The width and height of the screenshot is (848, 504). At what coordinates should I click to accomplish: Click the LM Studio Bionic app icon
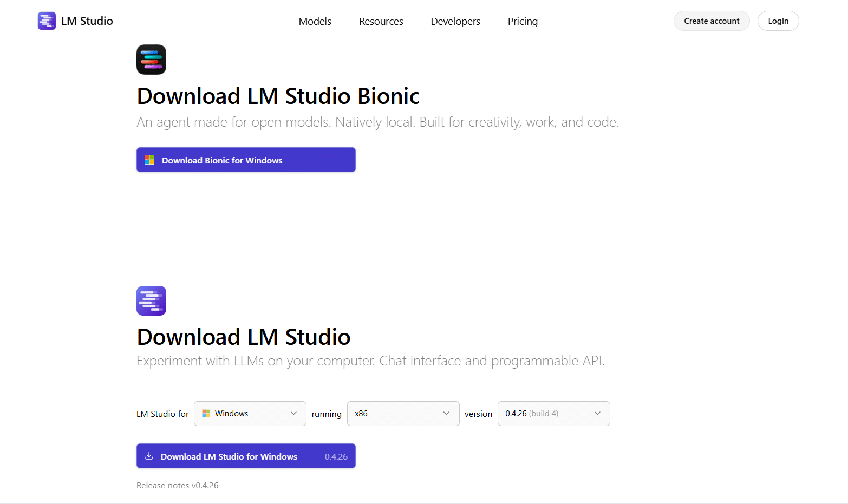pyautogui.click(x=151, y=60)
